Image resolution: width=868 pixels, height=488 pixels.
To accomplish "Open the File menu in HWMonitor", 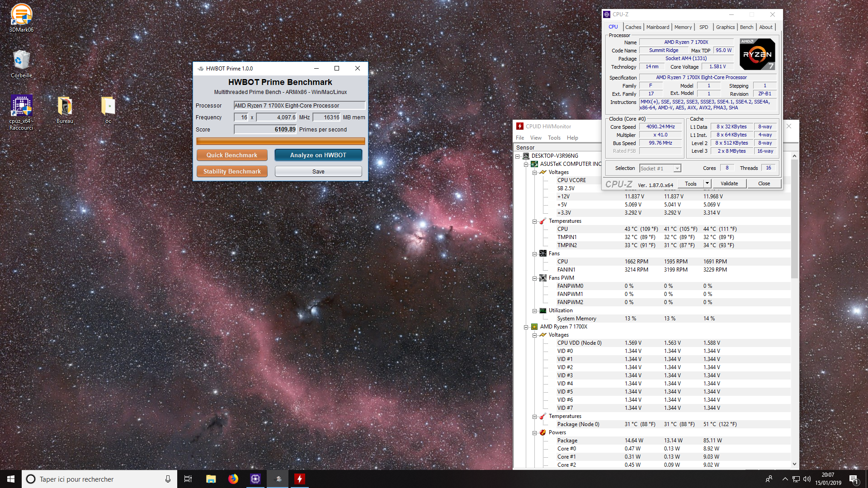I will (x=520, y=138).
